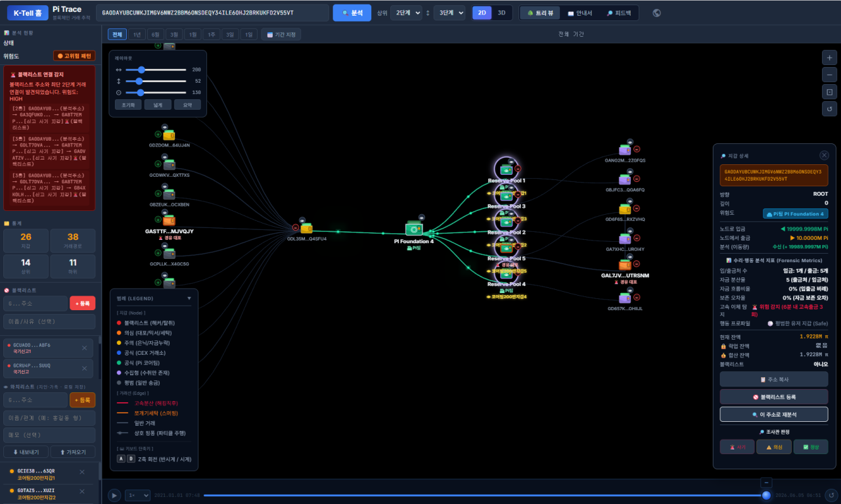The width and height of the screenshot is (841, 504).
Task: Remove GCUAOO...ABF6 from blacklist
Action: [84, 348]
